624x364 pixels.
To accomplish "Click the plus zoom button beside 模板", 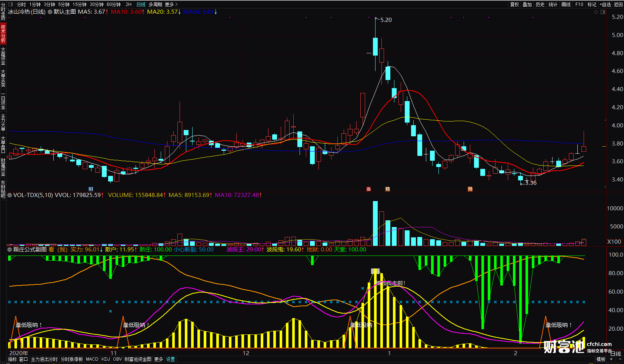I will coord(611,359).
